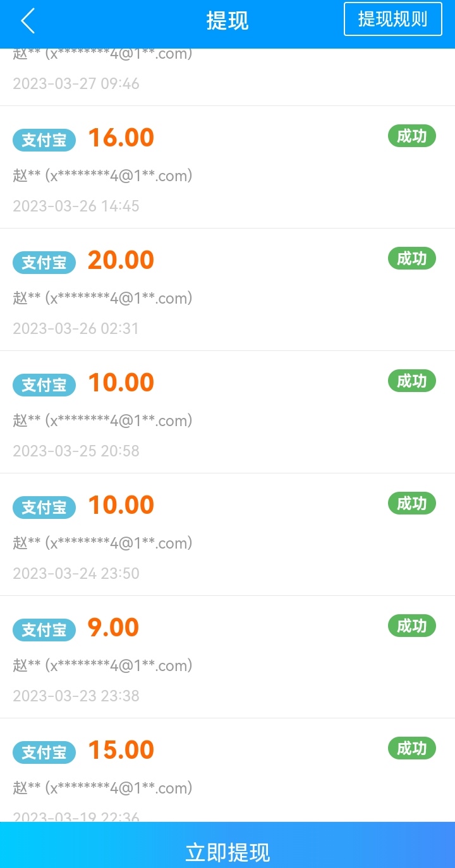Tap 成功 status badge on 9.00 record

coord(411,626)
